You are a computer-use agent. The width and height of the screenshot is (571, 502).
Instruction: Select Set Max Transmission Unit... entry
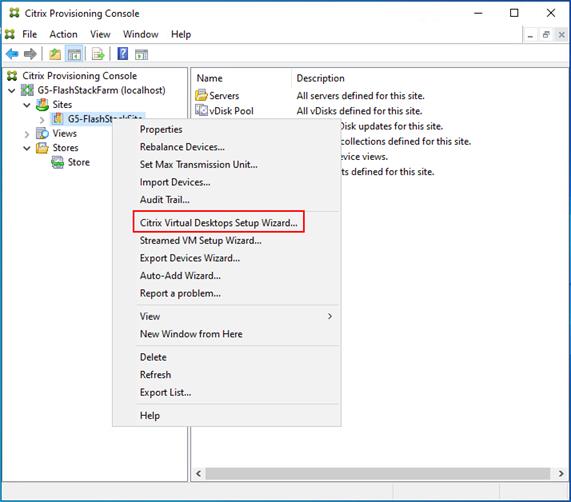pyautogui.click(x=227, y=165)
